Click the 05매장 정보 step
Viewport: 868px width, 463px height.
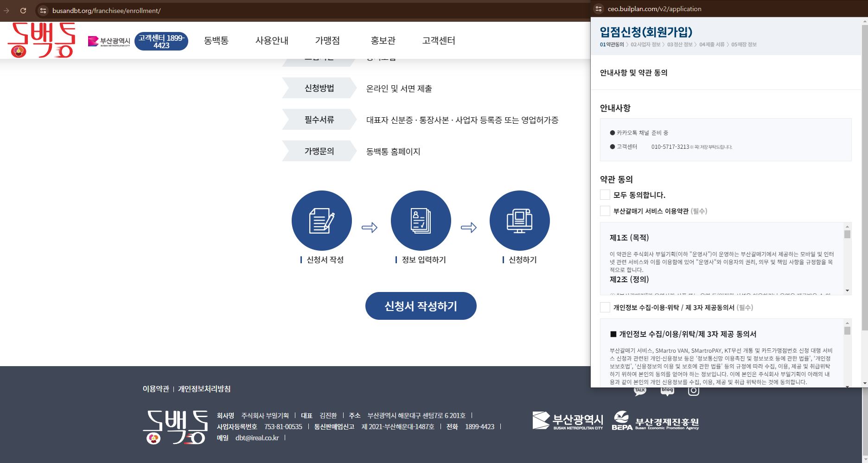point(744,44)
